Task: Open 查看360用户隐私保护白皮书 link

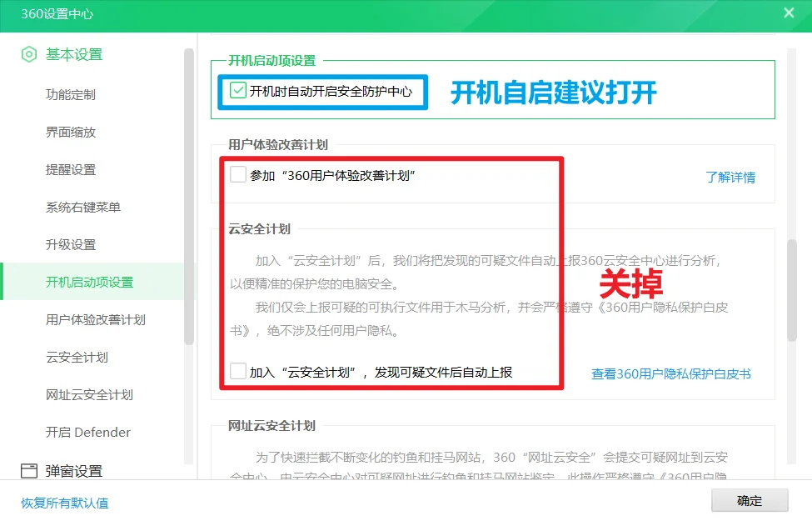Action: 671,373
